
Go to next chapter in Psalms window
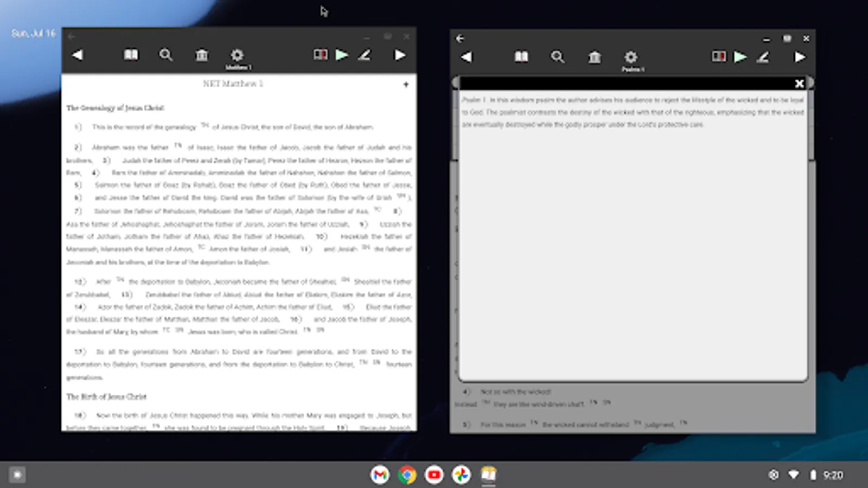800,57
